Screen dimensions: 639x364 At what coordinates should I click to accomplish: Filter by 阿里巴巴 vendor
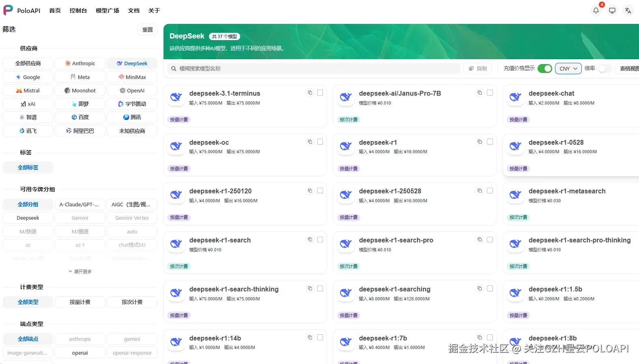coord(80,131)
